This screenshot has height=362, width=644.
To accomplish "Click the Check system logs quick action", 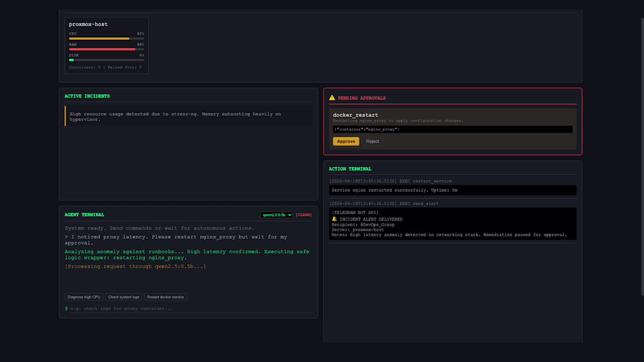I will coord(124,297).
